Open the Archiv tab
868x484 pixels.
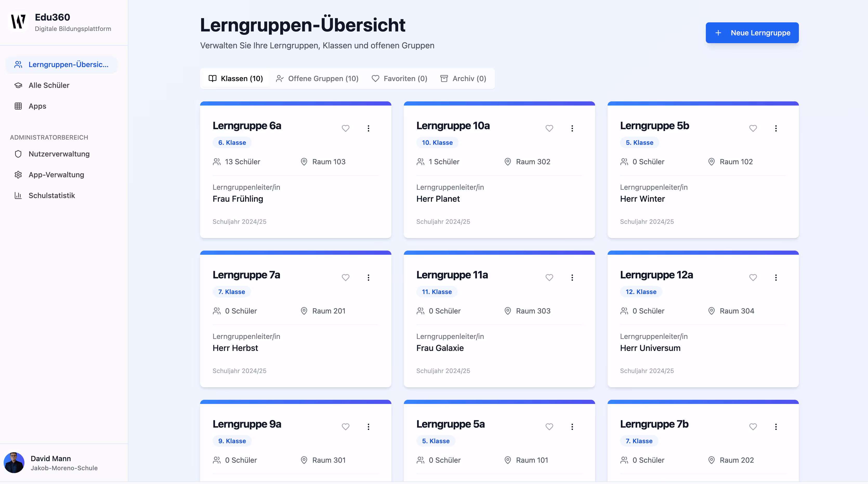coord(463,79)
